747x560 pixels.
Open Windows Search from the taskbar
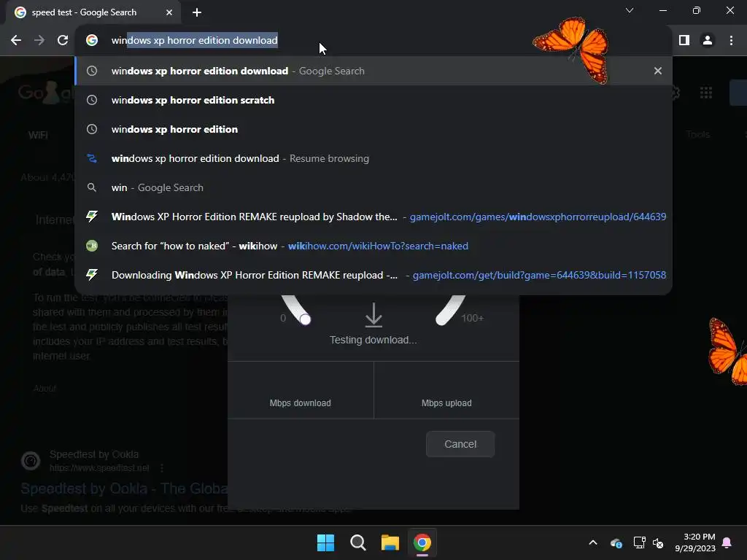pos(357,542)
